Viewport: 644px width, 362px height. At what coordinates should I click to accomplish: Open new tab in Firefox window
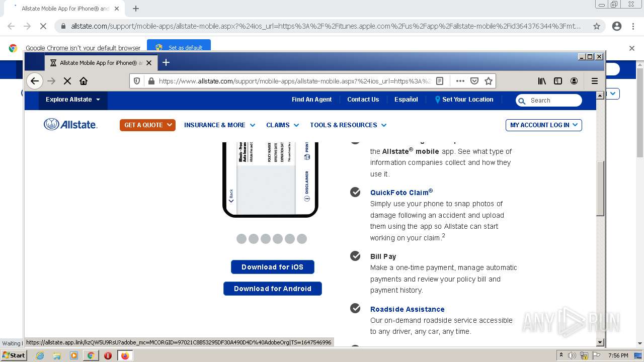(166, 62)
